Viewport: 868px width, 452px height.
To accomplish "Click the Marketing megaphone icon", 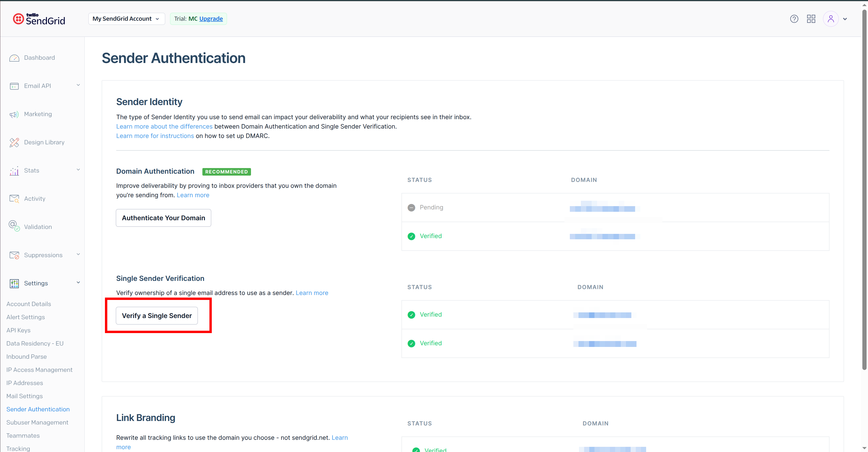I will [x=14, y=115].
